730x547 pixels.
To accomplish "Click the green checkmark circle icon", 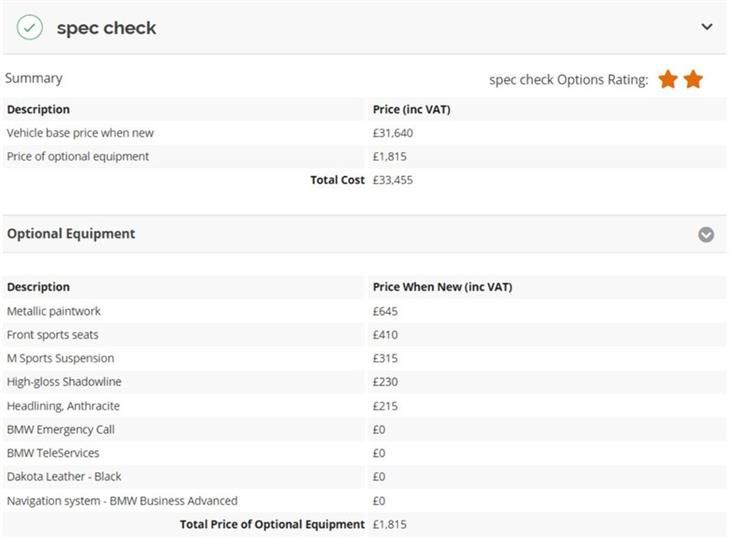I will [x=29, y=27].
